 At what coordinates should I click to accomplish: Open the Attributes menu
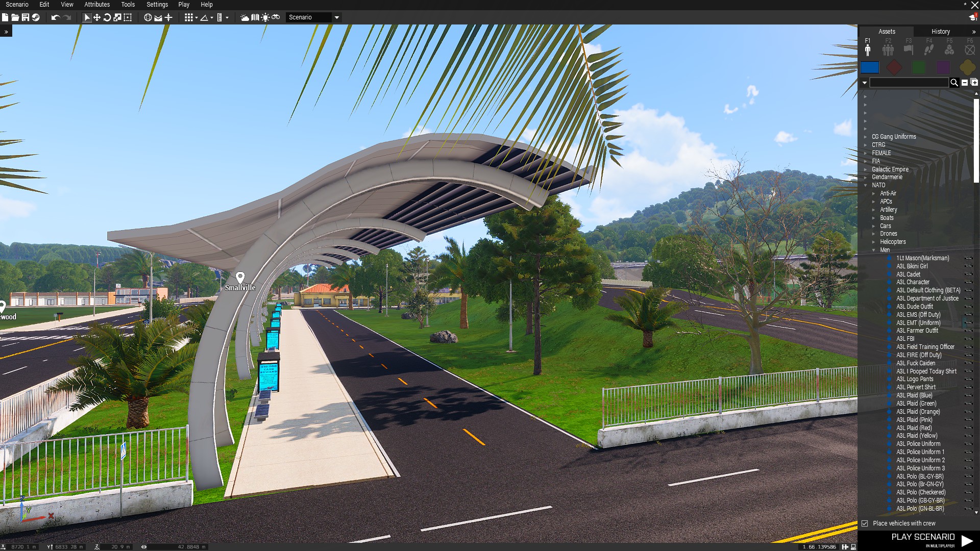(97, 5)
